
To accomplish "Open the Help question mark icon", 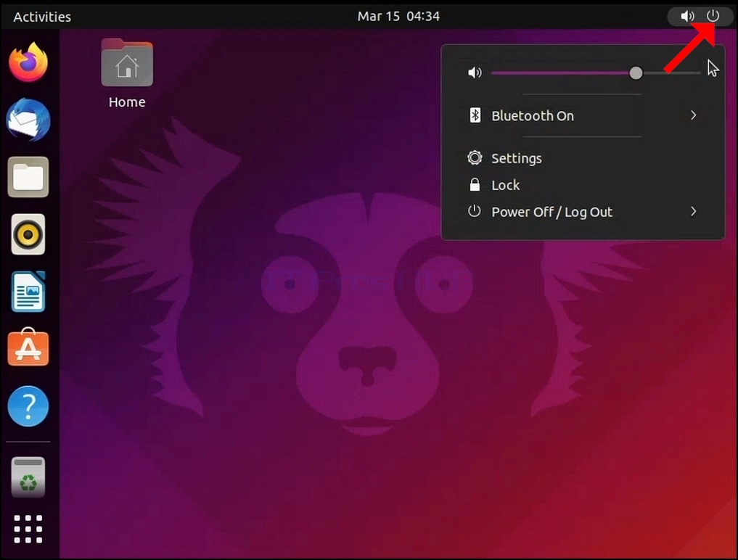I will (x=28, y=406).
